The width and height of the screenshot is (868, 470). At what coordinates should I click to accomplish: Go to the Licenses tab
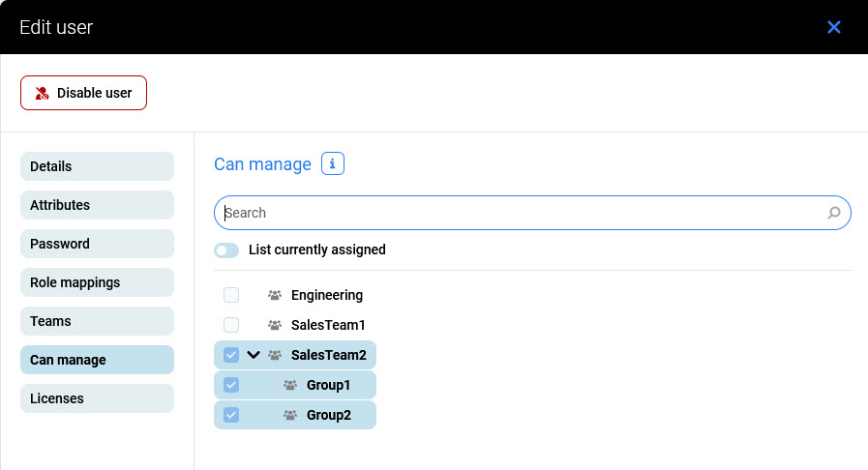[x=97, y=398]
